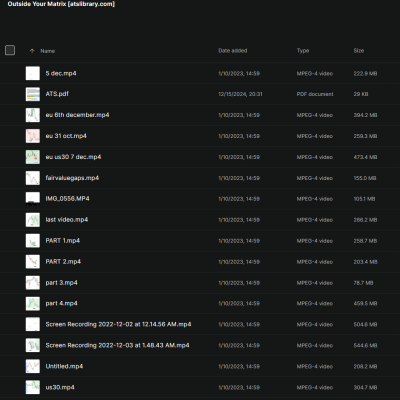Click the 504.6 MB size value
The height and width of the screenshot is (400, 400).
pyautogui.click(x=365, y=324)
